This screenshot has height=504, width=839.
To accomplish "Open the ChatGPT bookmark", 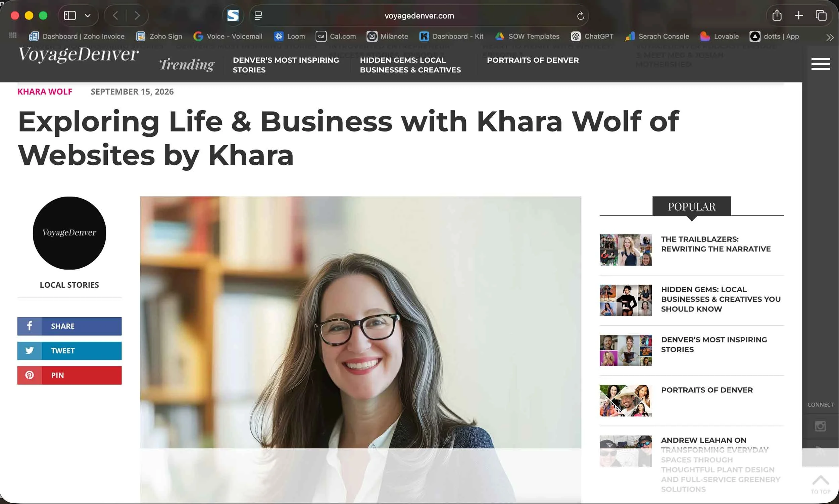I will pos(592,36).
